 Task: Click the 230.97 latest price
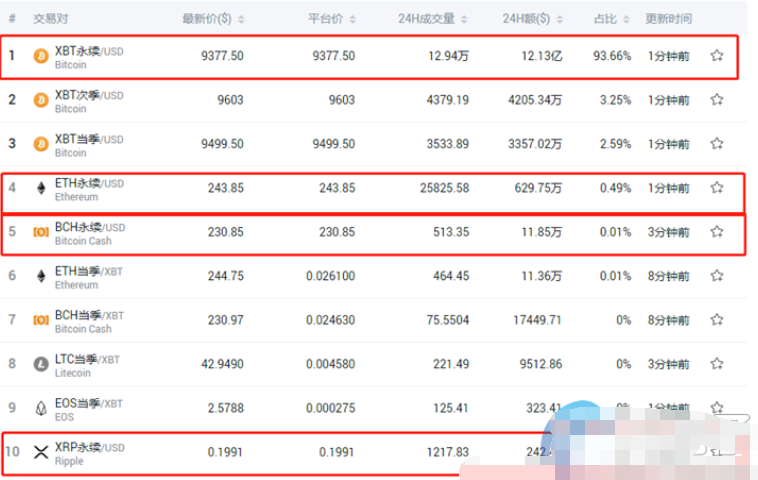point(226,320)
